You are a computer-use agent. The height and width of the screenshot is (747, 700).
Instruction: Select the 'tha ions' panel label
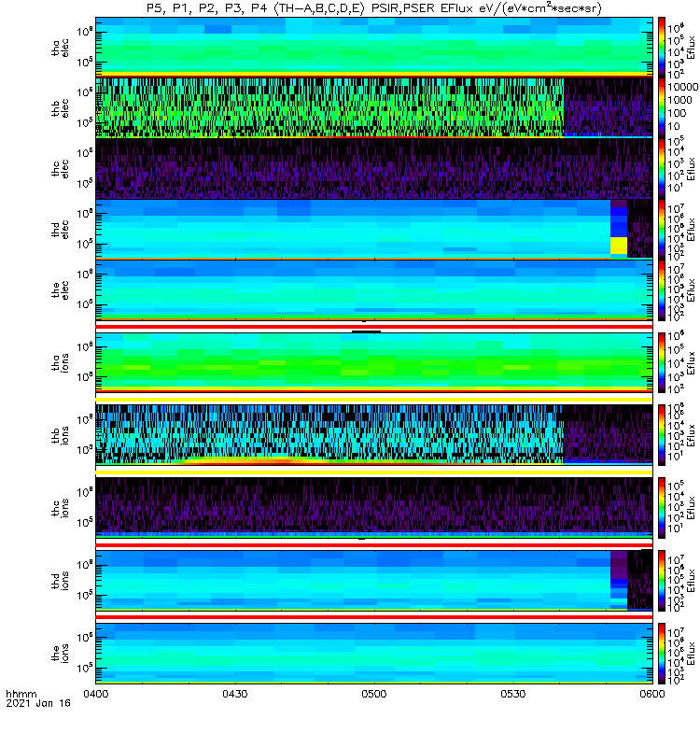click(x=60, y=362)
